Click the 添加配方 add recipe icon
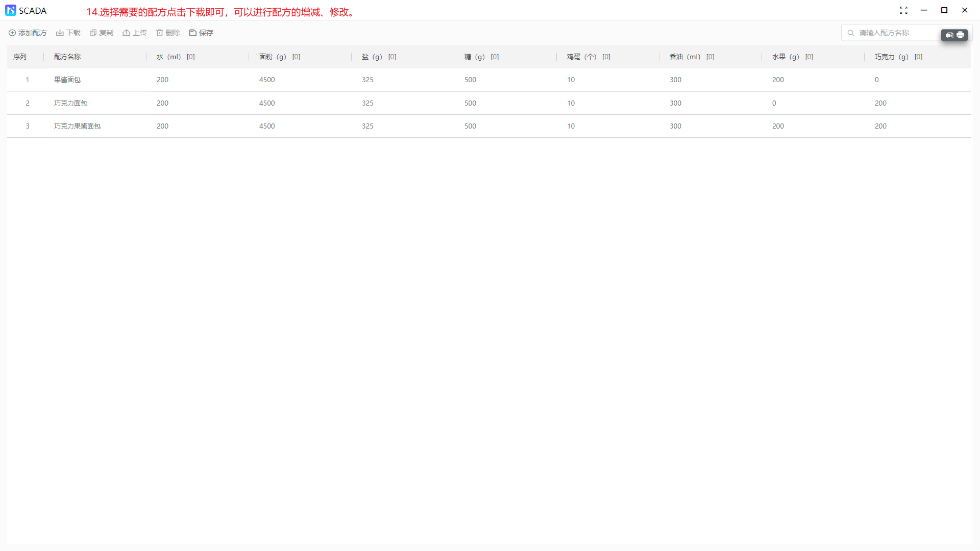The width and height of the screenshot is (980, 551). (12, 33)
